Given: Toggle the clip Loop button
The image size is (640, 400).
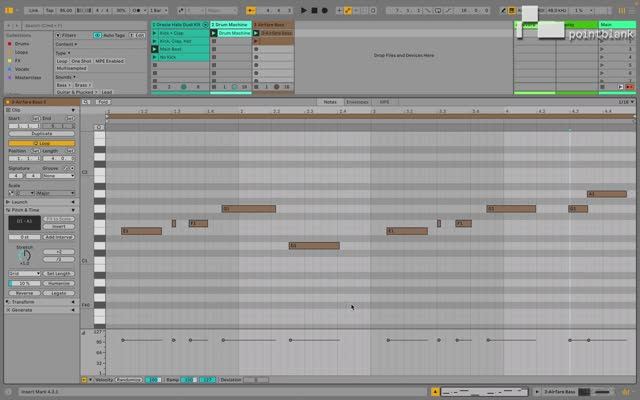Looking at the screenshot, I should click(x=42, y=143).
